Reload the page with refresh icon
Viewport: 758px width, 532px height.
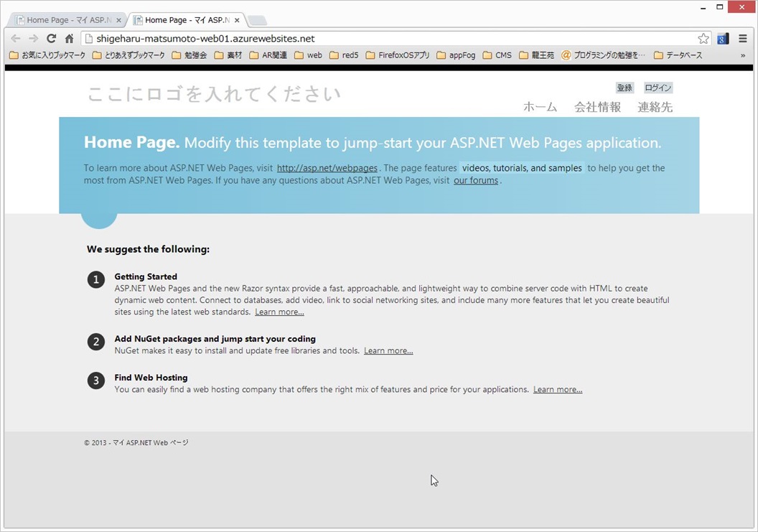(x=51, y=39)
